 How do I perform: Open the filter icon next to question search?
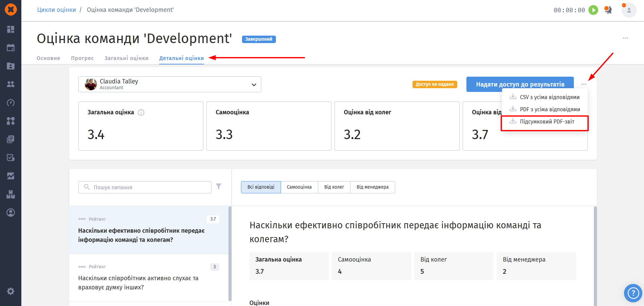[219, 187]
